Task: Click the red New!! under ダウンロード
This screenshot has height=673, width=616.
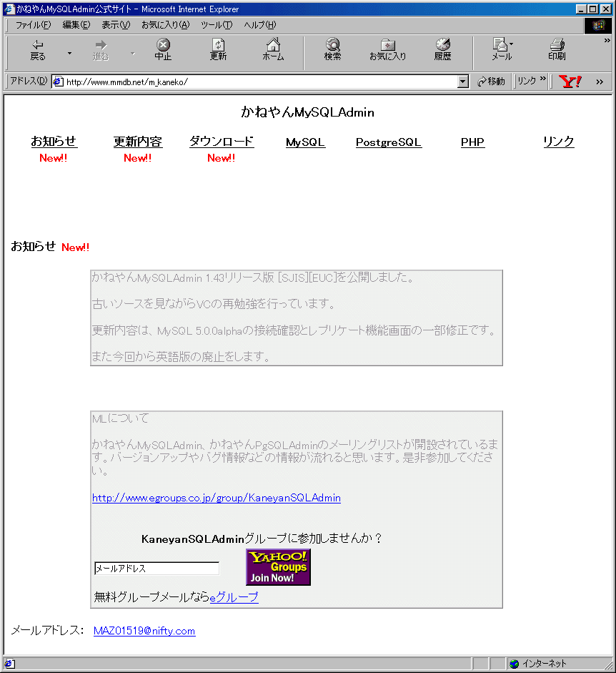Action: (222, 158)
